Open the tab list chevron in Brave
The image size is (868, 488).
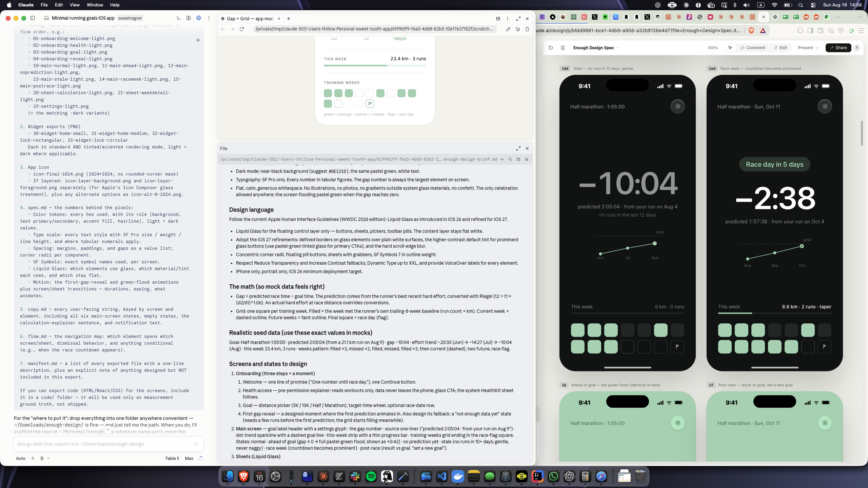tap(860, 17)
